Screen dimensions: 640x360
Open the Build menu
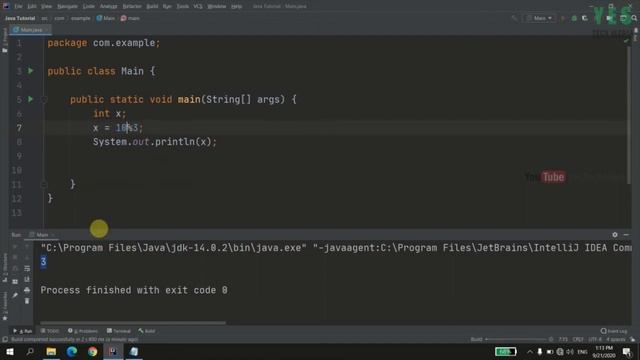(x=152, y=6)
